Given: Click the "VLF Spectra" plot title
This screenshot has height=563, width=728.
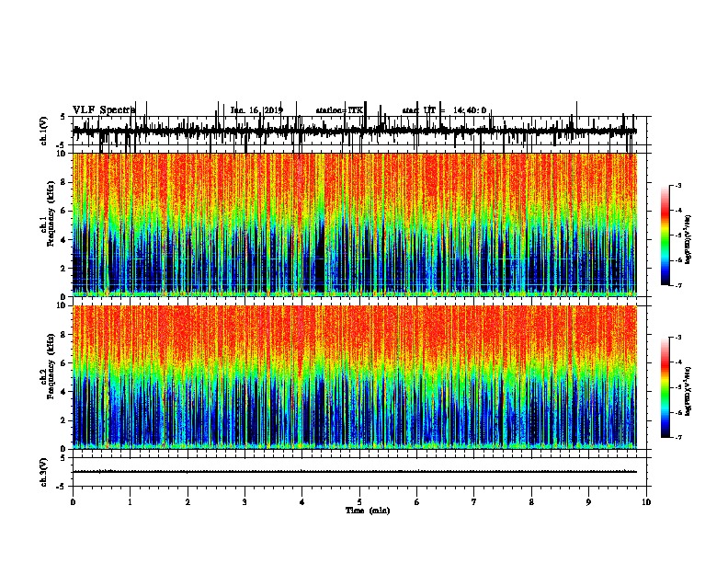Looking at the screenshot, I should [104, 109].
